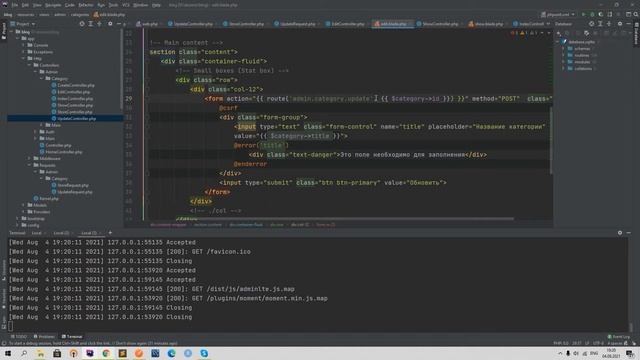This screenshot has width=640, height=360.
Task: Hide the Project tool window
Action: (x=118, y=24)
